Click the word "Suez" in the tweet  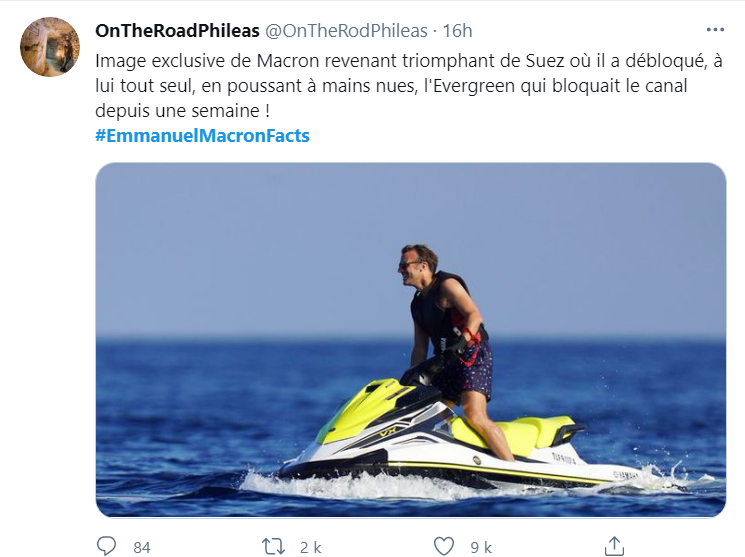tap(540, 60)
